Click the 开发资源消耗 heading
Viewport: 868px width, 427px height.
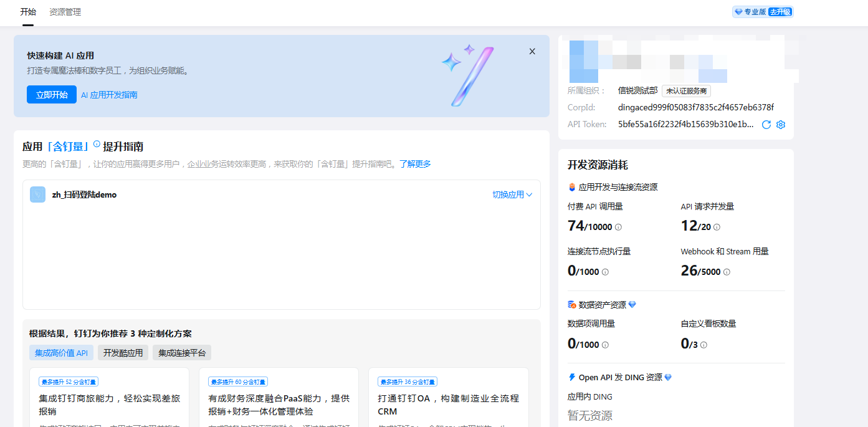[598, 165]
